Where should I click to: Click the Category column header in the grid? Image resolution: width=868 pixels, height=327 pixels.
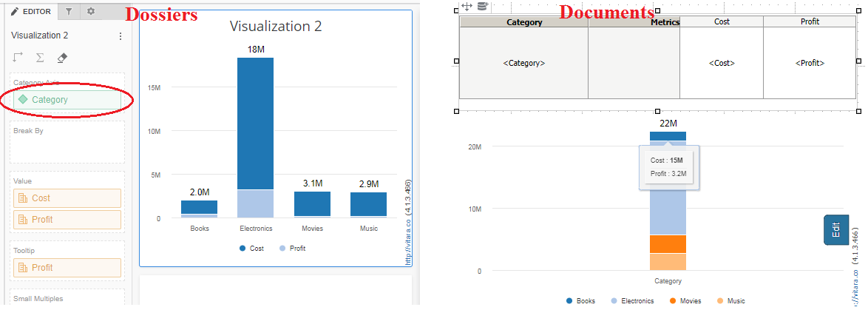tap(523, 22)
